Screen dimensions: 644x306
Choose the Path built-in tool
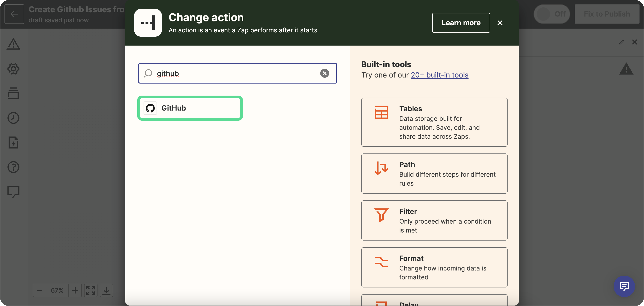(434, 174)
